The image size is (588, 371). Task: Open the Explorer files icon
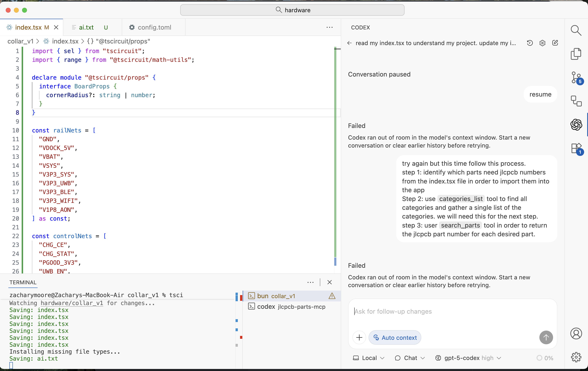[x=576, y=54]
